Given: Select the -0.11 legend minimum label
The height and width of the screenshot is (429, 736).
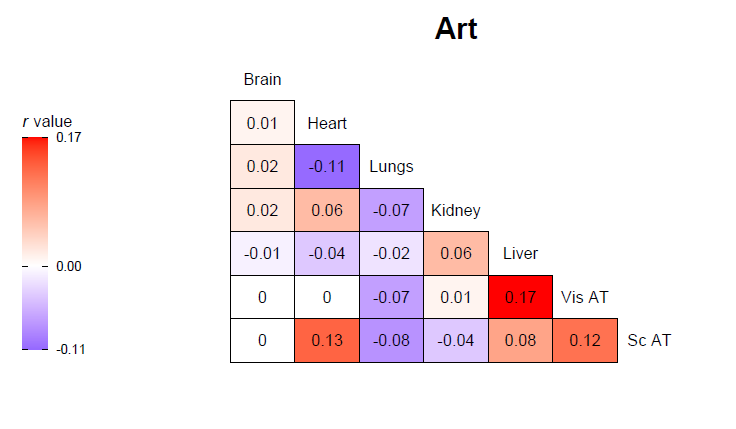Looking at the screenshot, I should tap(69, 349).
